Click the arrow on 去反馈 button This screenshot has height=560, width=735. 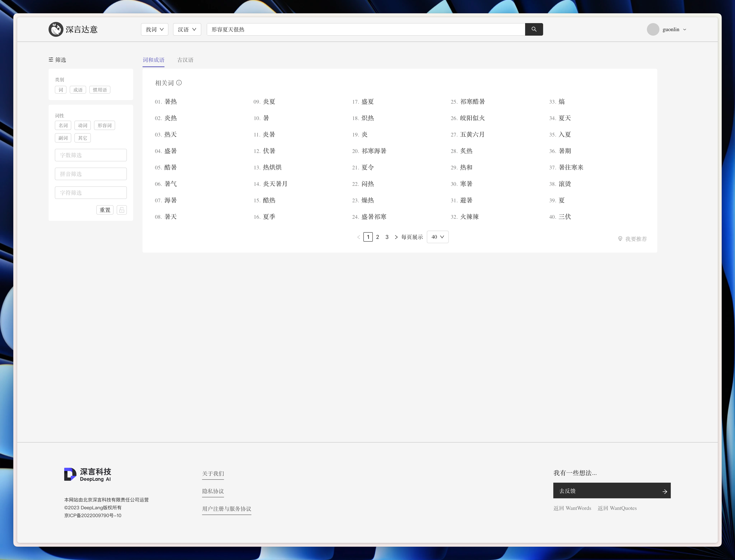(x=664, y=491)
